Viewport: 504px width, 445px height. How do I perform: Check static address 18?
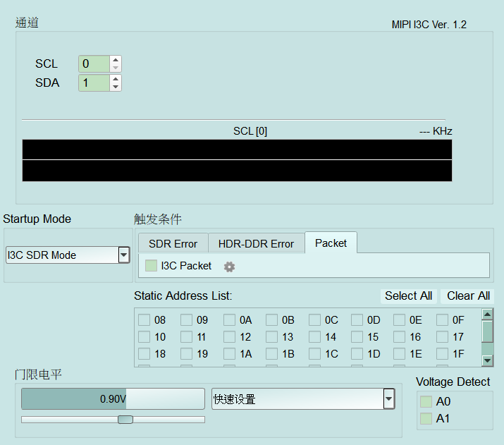point(144,354)
